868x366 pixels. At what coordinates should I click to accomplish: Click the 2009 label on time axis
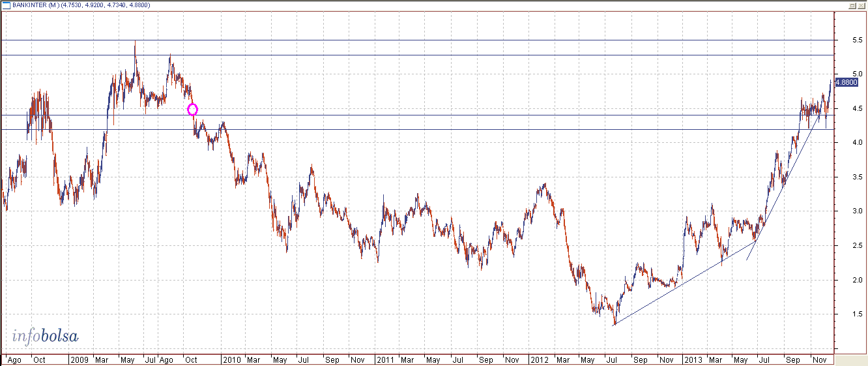tap(79, 359)
